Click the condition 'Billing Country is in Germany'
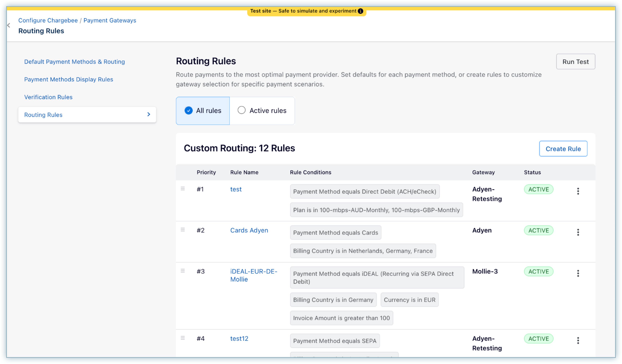Image resolution: width=622 pixels, height=364 pixels. click(x=333, y=300)
